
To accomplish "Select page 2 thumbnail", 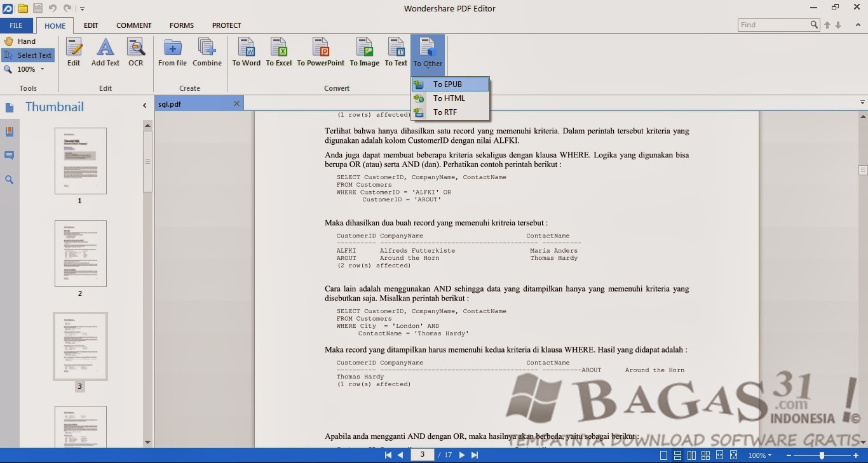I will tap(81, 253).
